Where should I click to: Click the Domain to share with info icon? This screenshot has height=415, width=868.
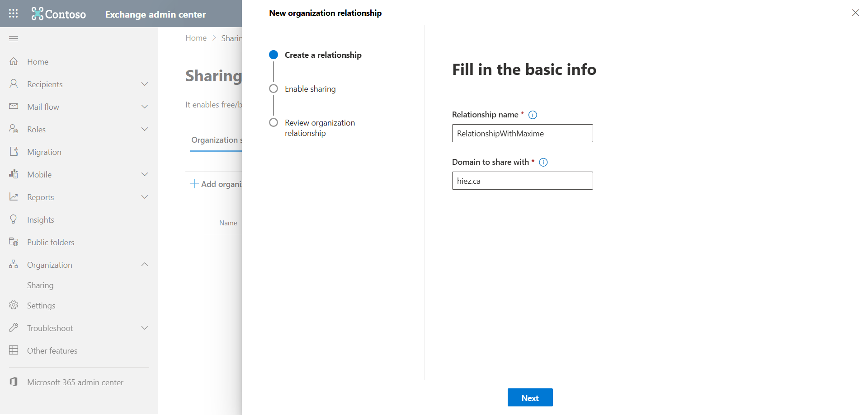[x=543, y=162]
